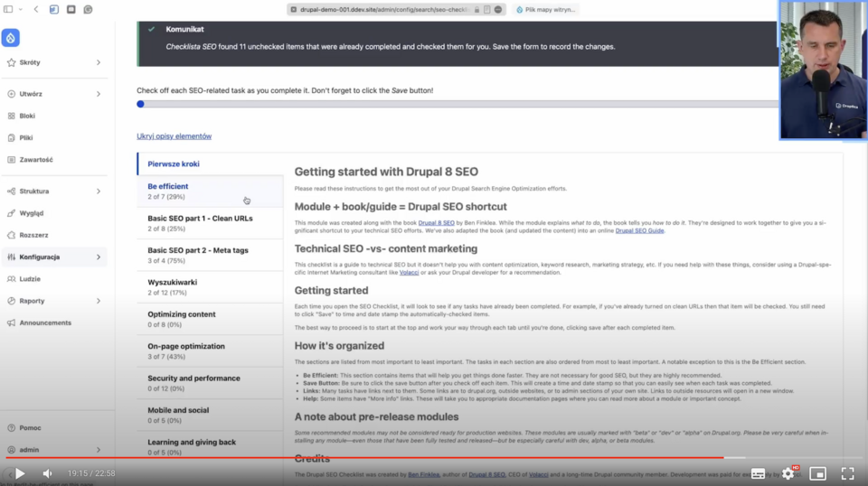Image resolution: width=868 pixels, height=486 pixels.
Task: Switch to the Plik mapy witryn browser tab
Action: pos(546,9)
